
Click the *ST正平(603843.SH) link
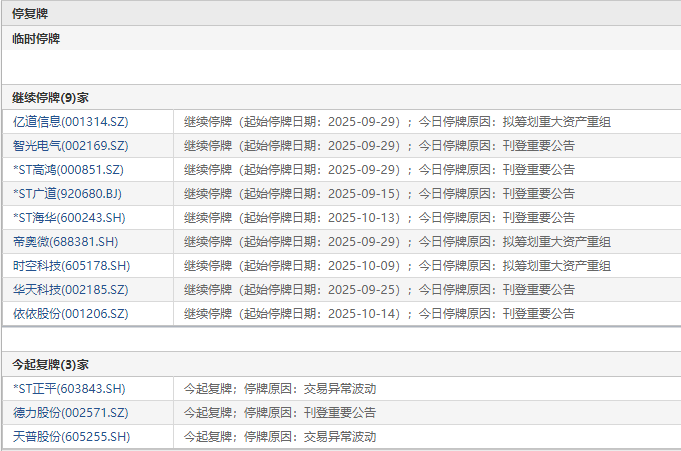[x=69, y=388]
